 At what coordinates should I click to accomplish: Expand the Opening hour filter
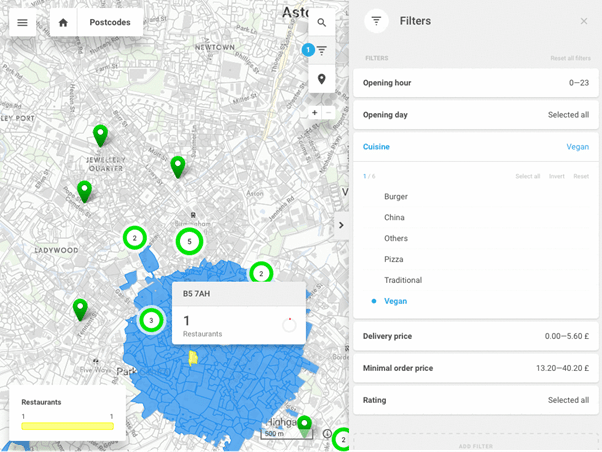coord(475,83)
